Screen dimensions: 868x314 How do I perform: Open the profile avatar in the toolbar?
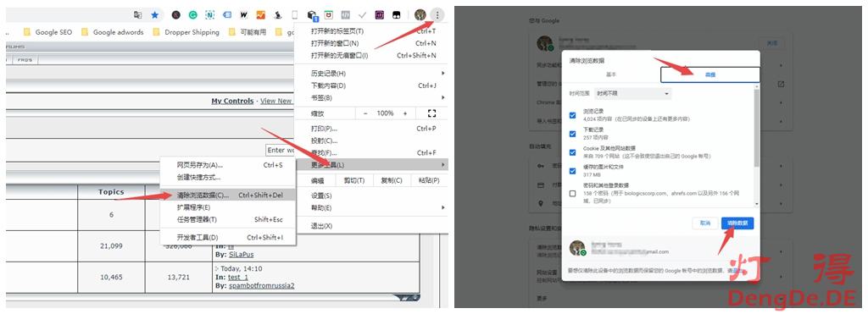click(x=420, y=15)
